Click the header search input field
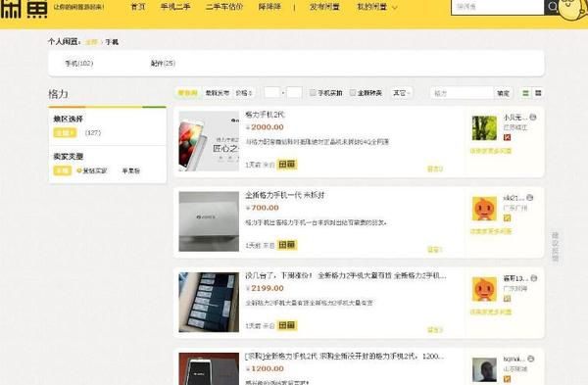 [498, 7]
